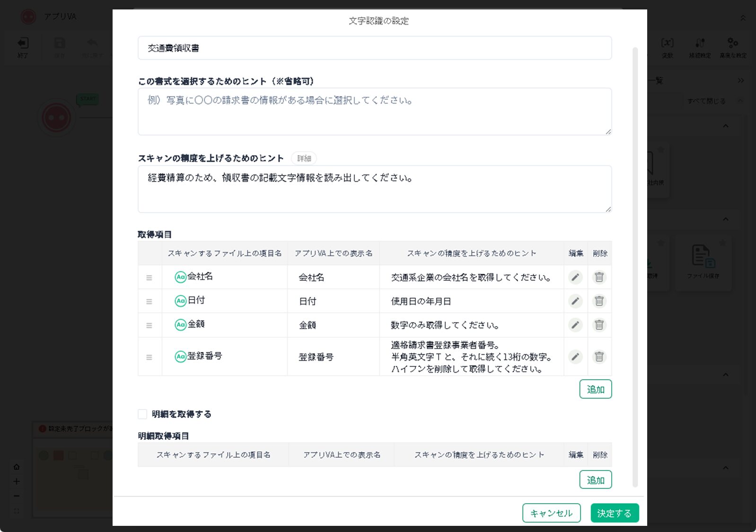The height and width of the screenshot is (532, 756).
Task: Grab the drag handle of 会社名 row
Action: 149,278
